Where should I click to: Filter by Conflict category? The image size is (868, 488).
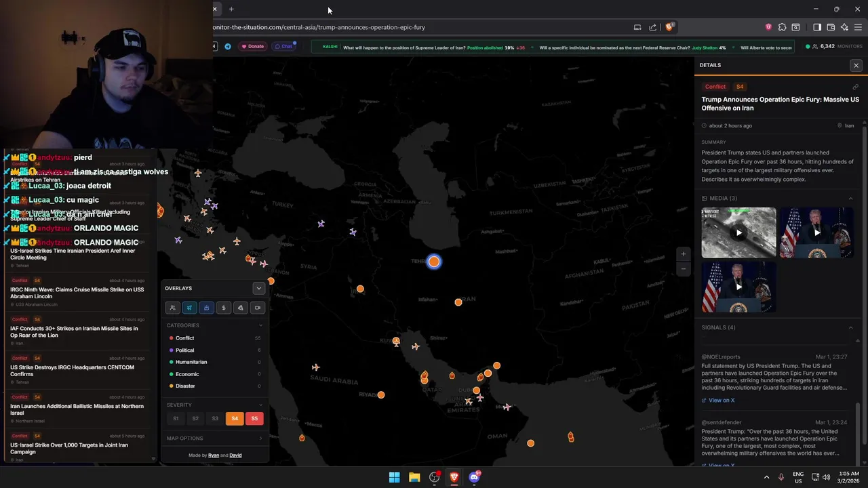[214, 338]
